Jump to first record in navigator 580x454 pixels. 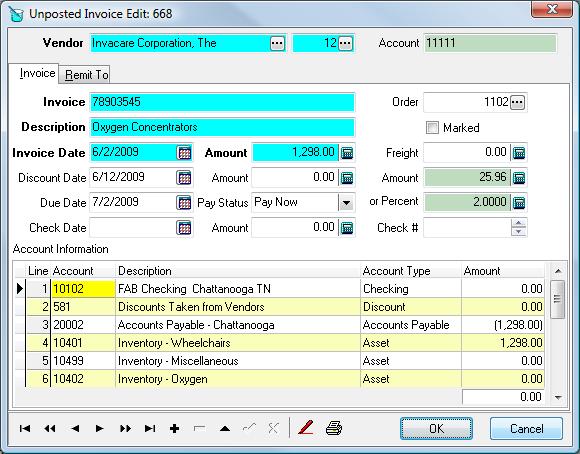(25, 428)
